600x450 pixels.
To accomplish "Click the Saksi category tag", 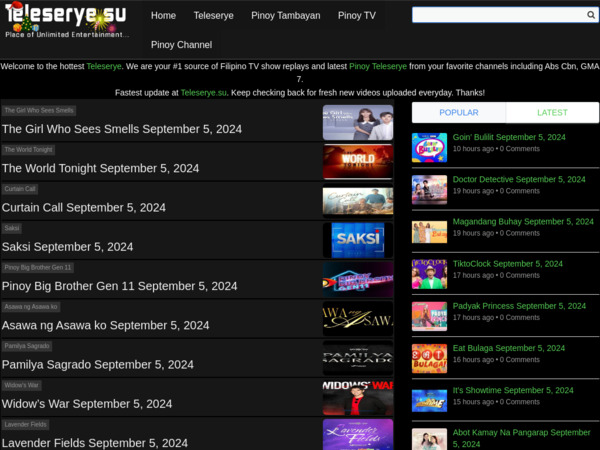I will [x=12, y=228].
